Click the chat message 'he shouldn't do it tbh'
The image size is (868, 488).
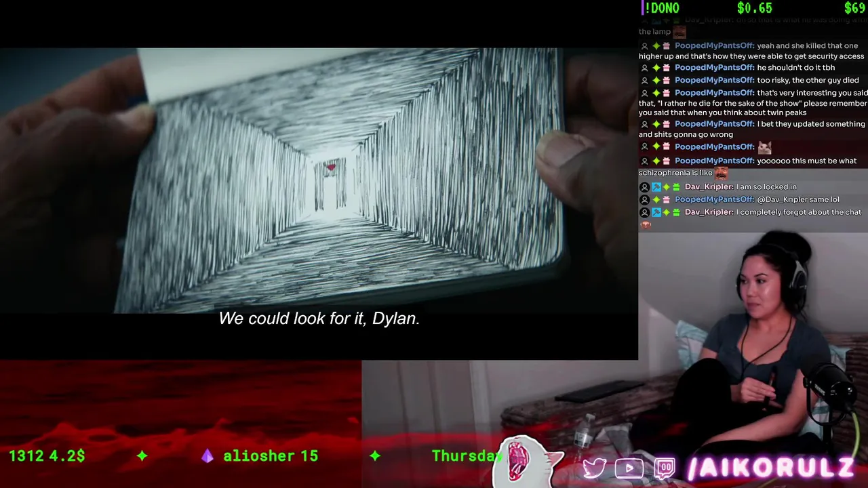pyautogui.click(x=795, y=68)
